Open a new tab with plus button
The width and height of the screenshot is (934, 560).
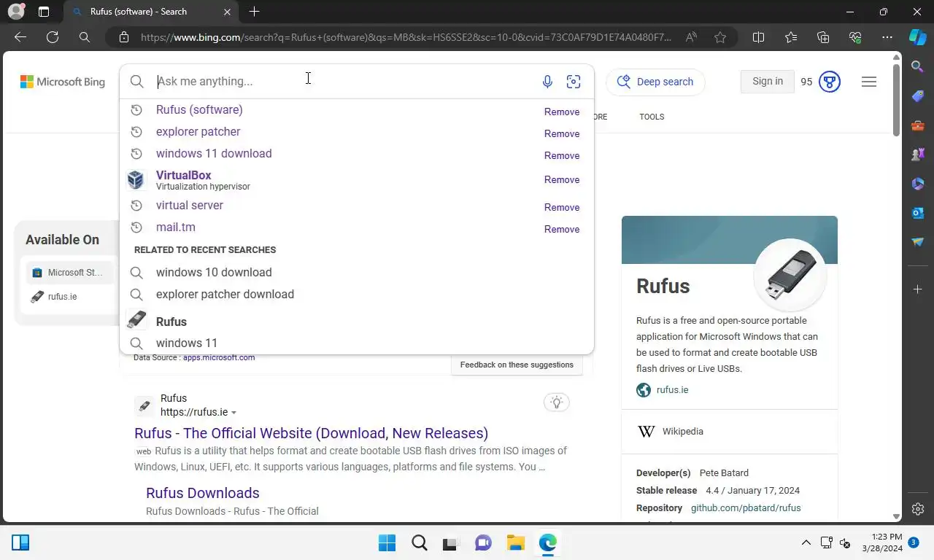[x=254, y=12]
